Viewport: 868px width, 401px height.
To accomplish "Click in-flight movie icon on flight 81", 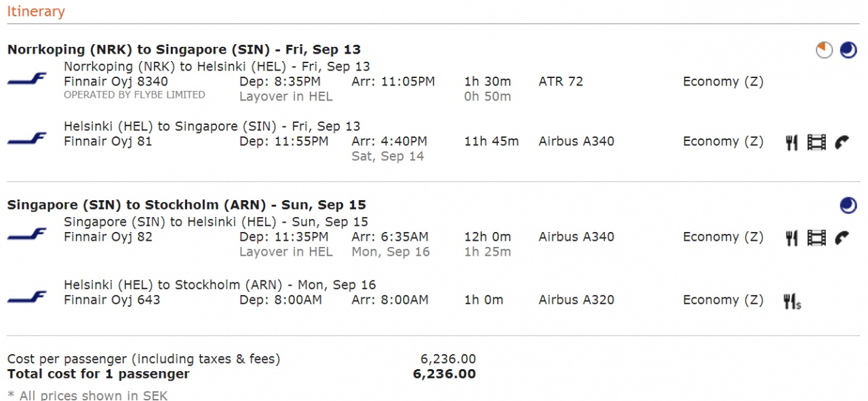I will point(816,142).
